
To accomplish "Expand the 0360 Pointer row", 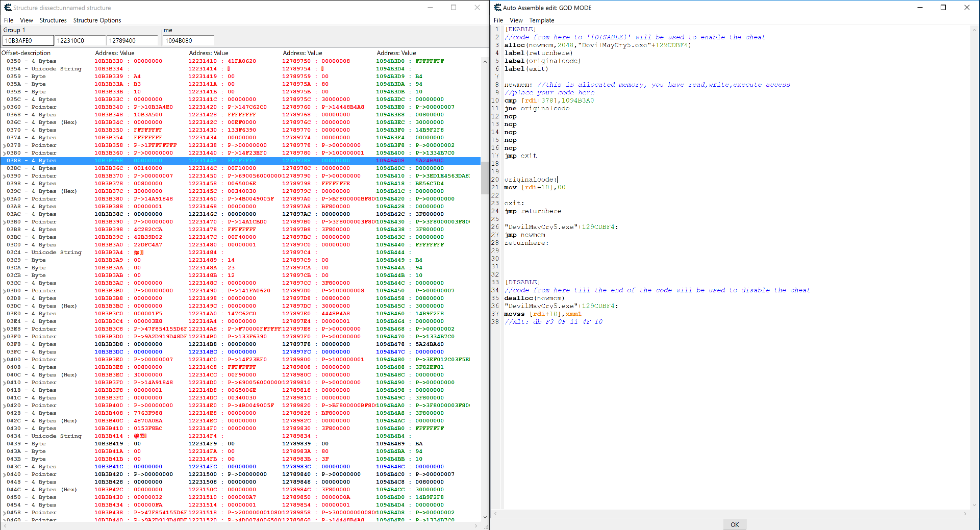I will (x=5, y=108).
